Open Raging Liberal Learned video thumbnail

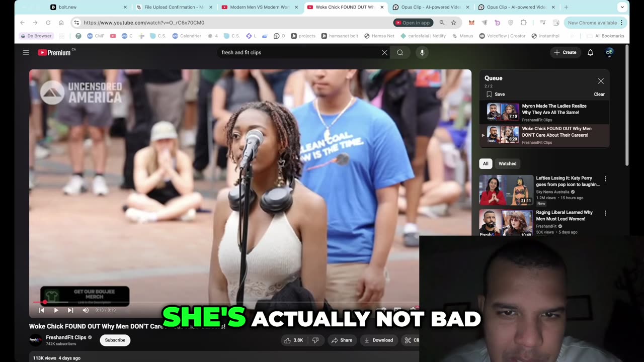(x=506, y=222)
